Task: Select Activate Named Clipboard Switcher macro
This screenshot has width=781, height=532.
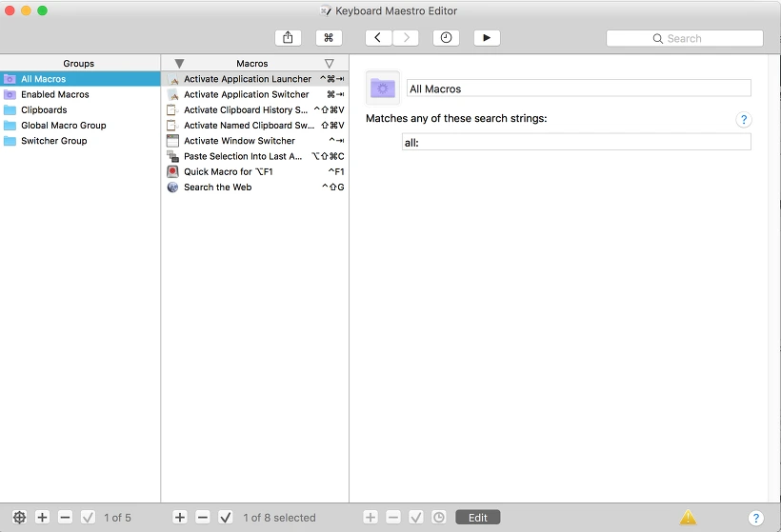Action: 255,125
